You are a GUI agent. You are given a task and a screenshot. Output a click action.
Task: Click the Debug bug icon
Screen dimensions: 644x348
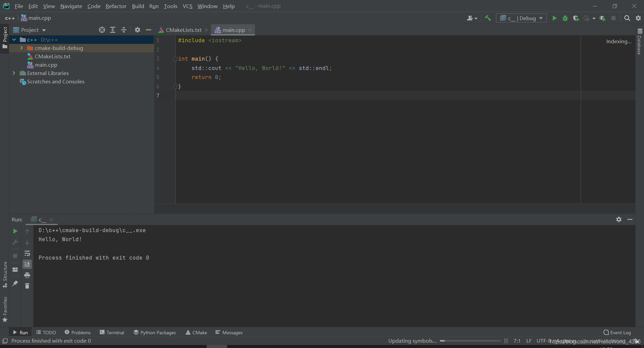pyautogui.click(x=565, y=18)
